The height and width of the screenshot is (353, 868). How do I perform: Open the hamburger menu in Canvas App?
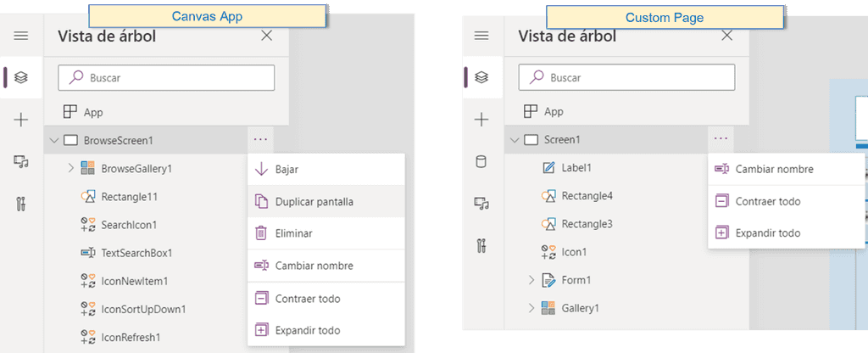coord(21,36)
